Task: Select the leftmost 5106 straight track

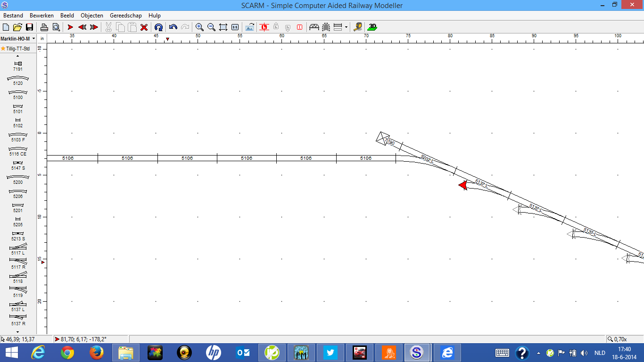Action: (x=72, y=158)
